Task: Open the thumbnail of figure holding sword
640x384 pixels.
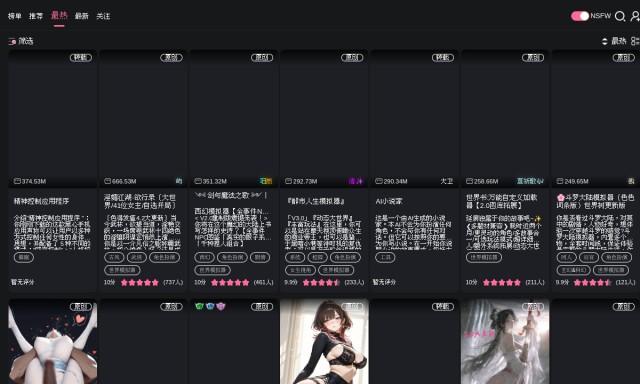Action: pos(505,341)
